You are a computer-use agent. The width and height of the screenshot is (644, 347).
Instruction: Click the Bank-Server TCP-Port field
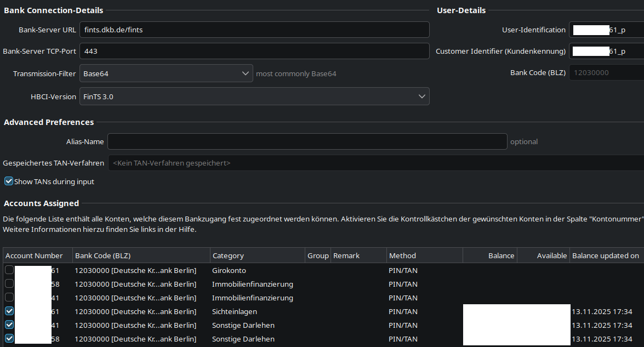[254, 51]
